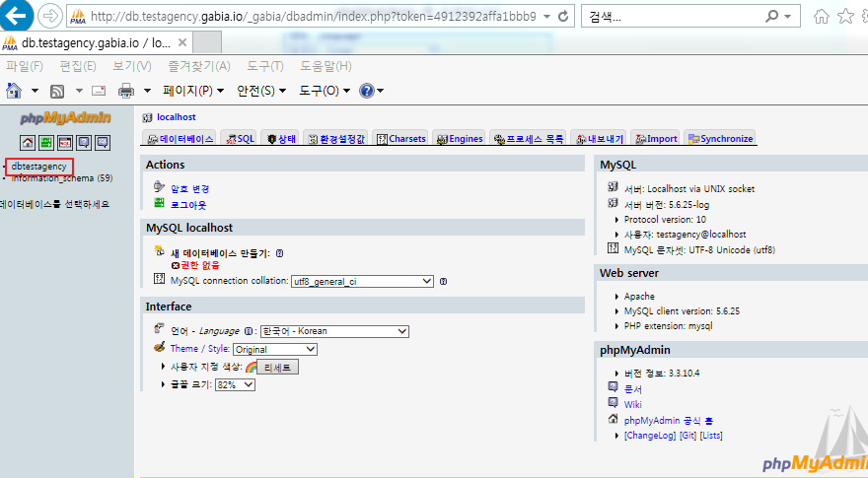Viewport: 868px width, 478px height.
Task: Open the SQL Query window sidebar icon
Action: [65, 143]
